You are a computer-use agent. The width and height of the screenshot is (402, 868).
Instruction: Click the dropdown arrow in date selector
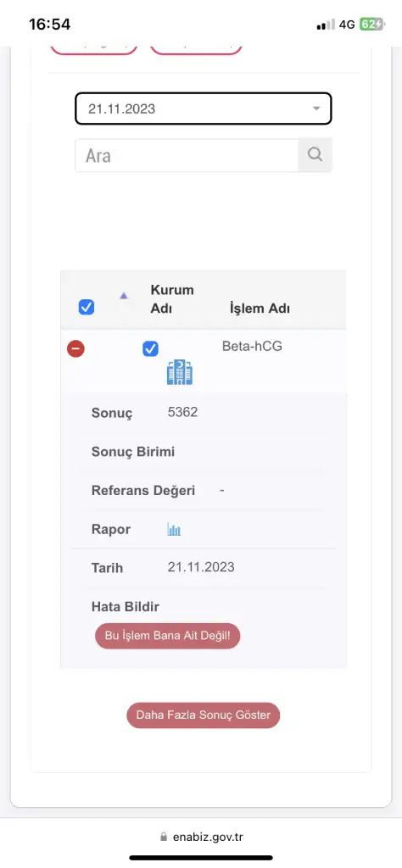click(x=316, y=108)
